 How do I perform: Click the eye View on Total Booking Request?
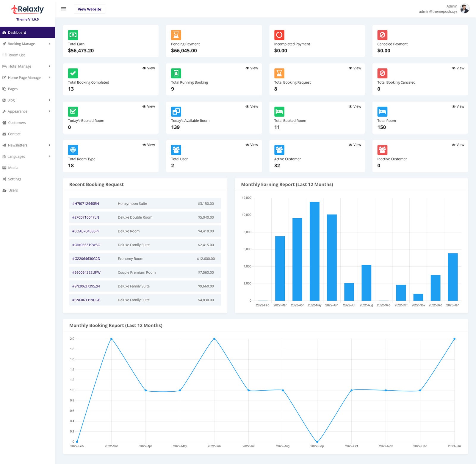click(355, 68)
